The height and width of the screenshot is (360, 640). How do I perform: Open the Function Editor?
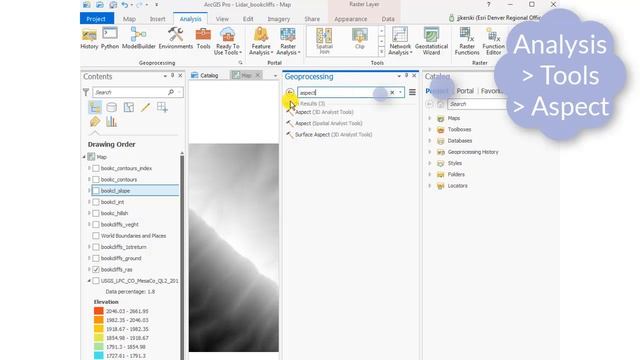493,41
